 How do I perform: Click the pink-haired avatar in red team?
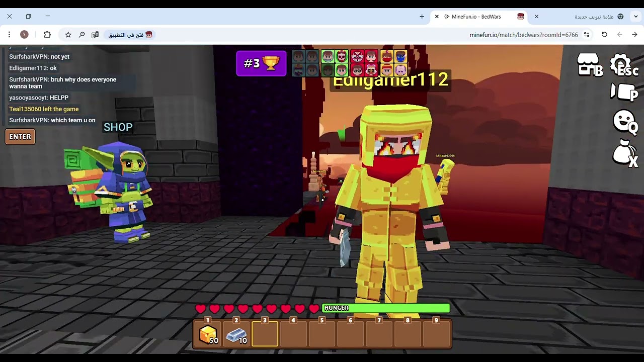[371, 70]
